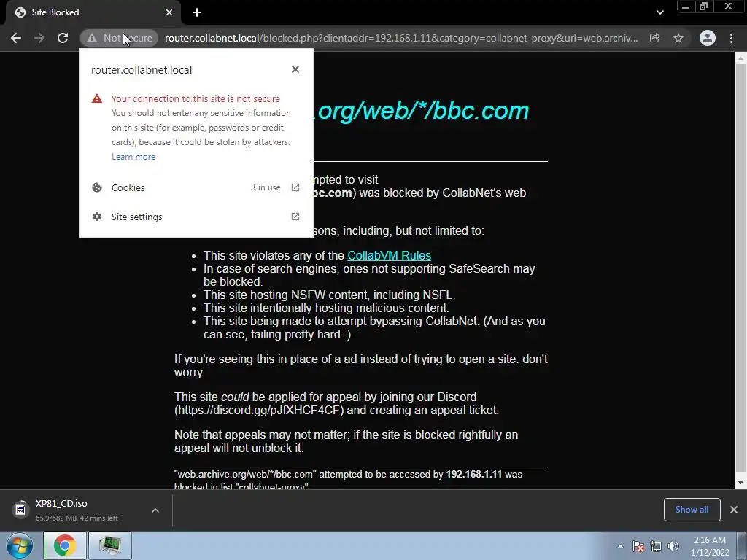
Task: Close the site information popup
Action: point(295,69)
